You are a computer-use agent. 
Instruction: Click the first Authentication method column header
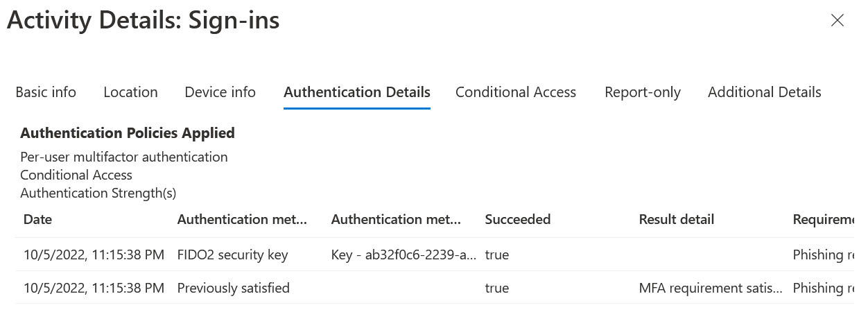coord(242,219)
